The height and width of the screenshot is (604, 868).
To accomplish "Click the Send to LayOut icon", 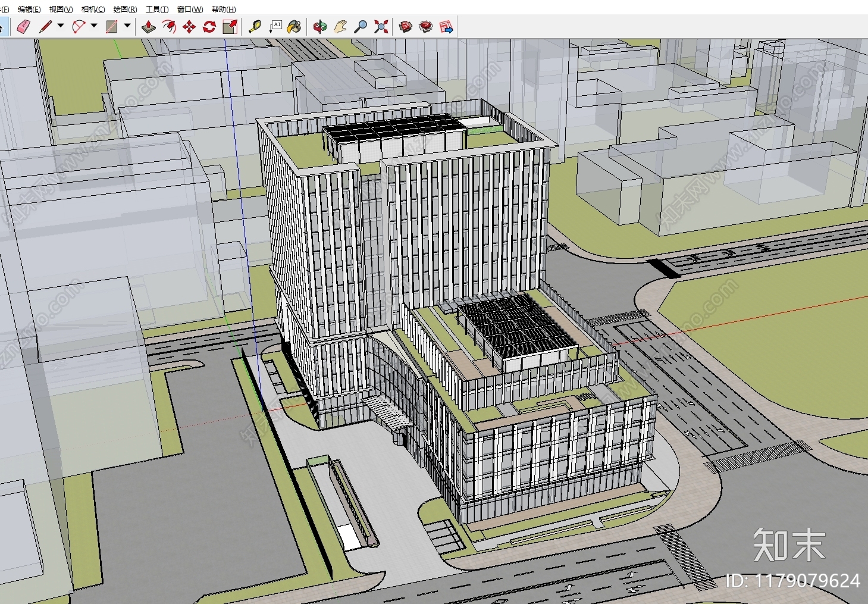I will 446,27.
